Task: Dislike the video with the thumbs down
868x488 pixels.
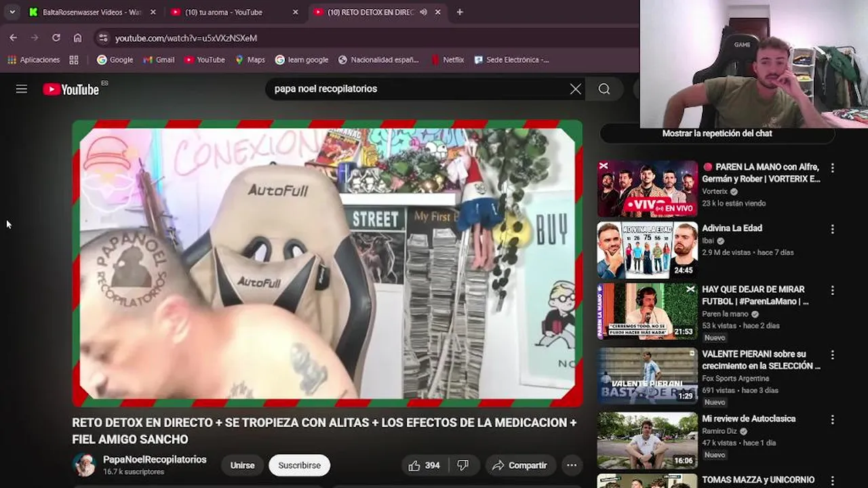Action: coord(463,465)
